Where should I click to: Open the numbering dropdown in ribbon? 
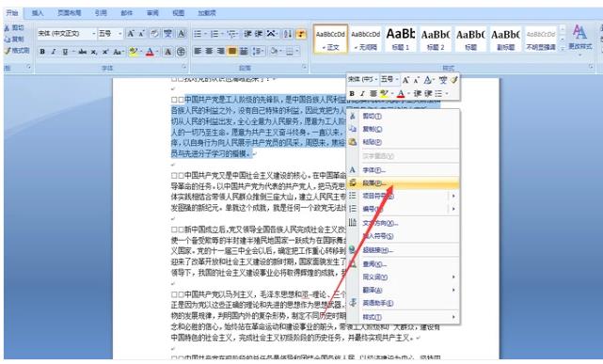(222, 34)
